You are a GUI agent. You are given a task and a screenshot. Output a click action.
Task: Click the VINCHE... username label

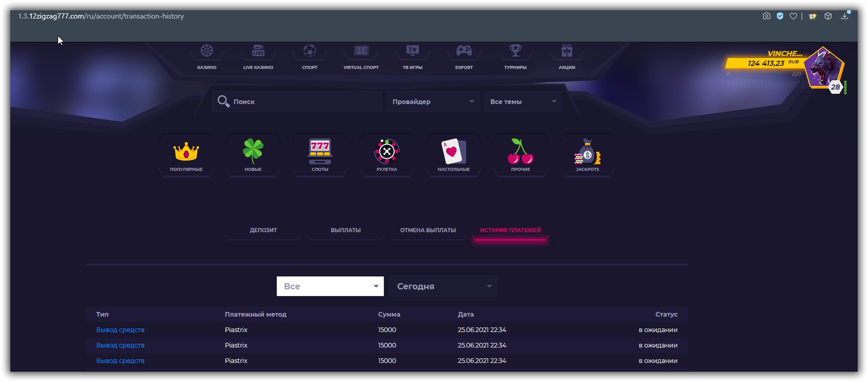click(x=785, y=54)
